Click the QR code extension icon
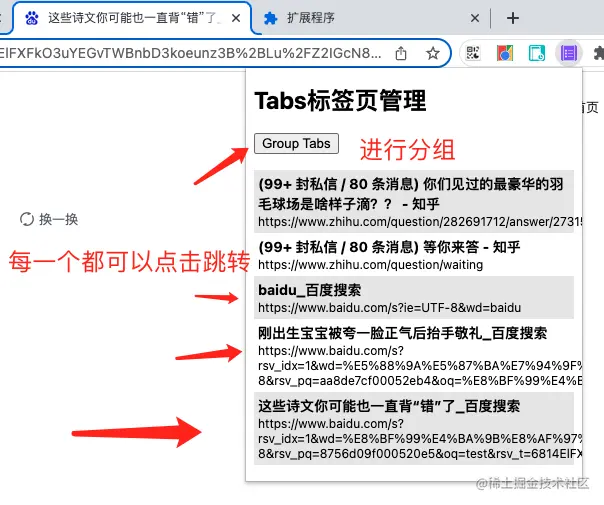The width and height of the screenshot is (604, 505). tap(473, 53)
